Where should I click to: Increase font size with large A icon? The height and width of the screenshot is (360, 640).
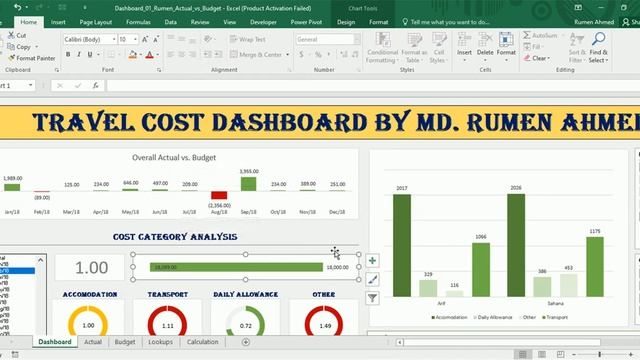[x=145, y=39]
